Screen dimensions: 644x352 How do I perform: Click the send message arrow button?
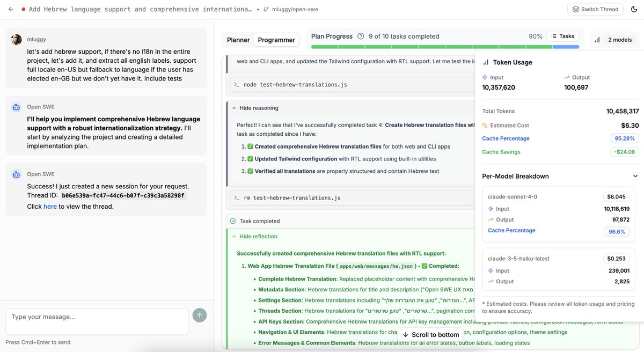(200, 316)
